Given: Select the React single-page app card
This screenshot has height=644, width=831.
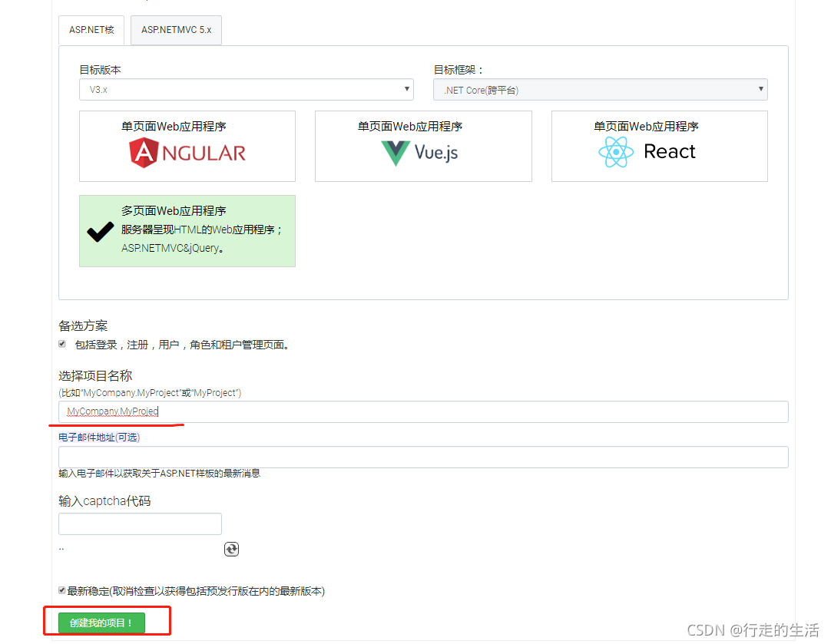Looking at the screenshot, I should pyautogui.click(x=659, y=146).
